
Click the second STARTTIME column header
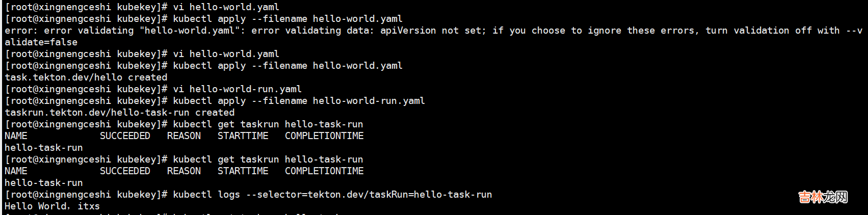(243, 171)
